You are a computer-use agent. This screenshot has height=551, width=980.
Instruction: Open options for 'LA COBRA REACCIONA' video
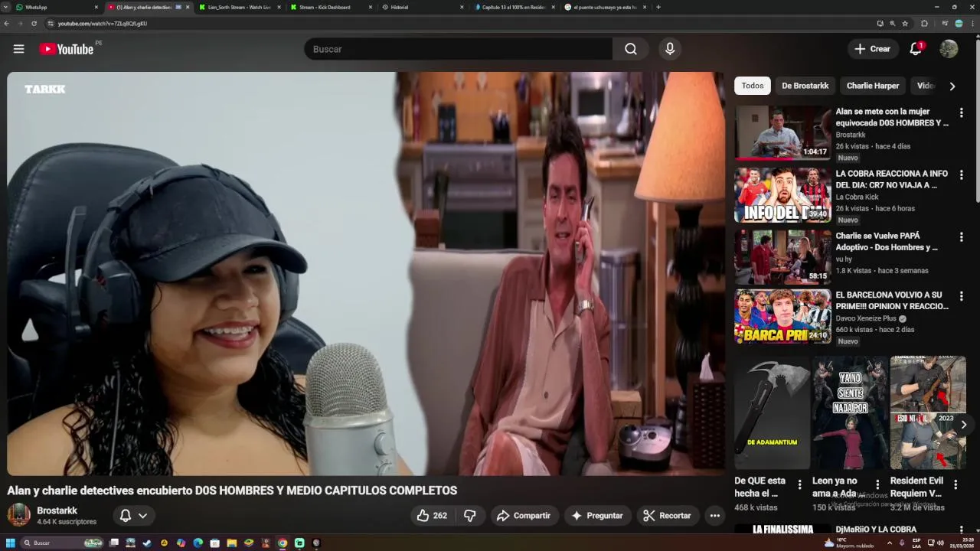pyautogui.click(x=961, y=174)
